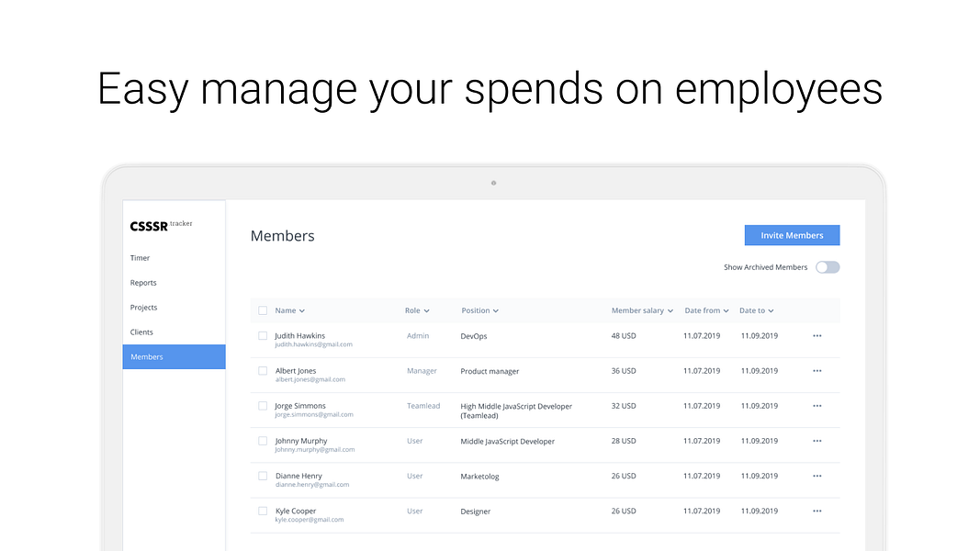The height and width of the screenshot is (551, 980).
Task: Open more options for Jorge Simmons
Action: tap(817, 406)
